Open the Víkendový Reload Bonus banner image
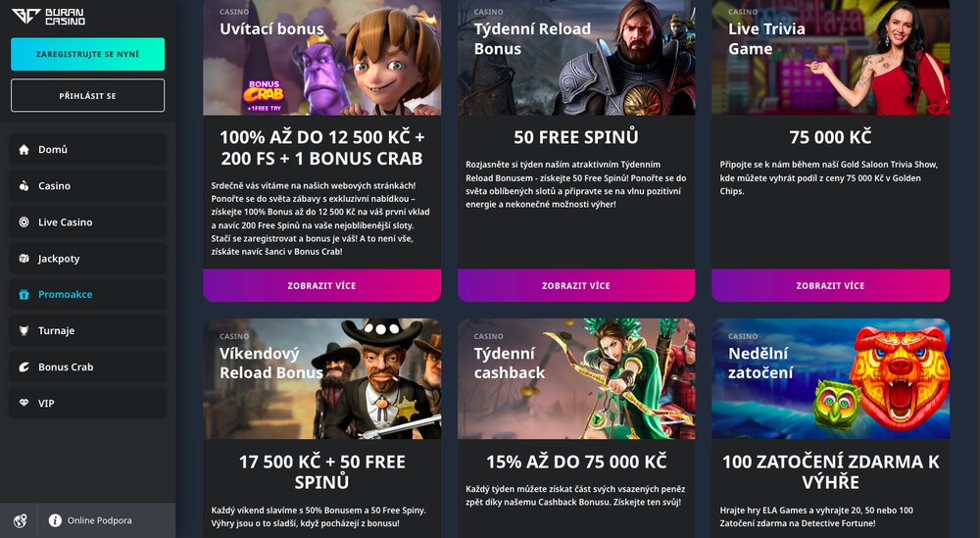980x538 pixels. click(321, 378)
